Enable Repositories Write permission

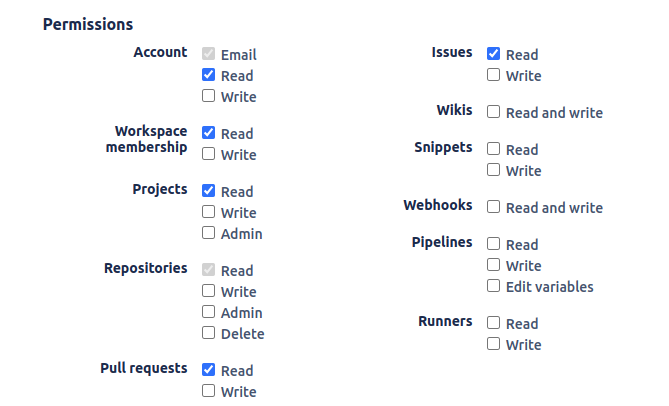[208, 291]
